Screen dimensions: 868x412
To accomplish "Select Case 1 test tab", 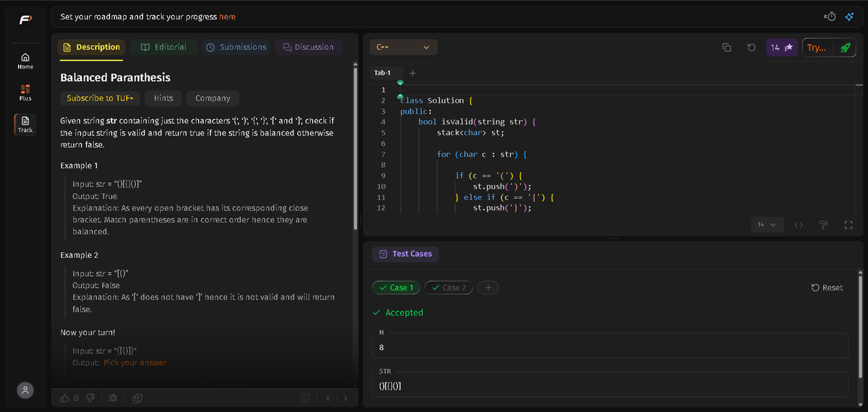I will pyautogui.click(x=396, y=288).
